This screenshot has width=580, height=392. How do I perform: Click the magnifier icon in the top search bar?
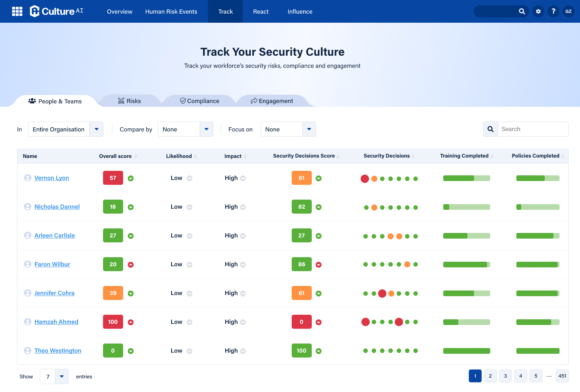(x=522, y=11)
